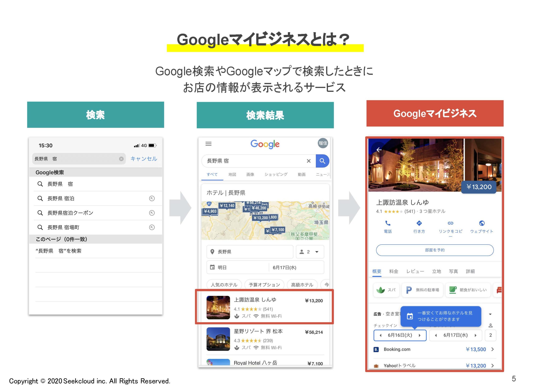534x392 pixels.
Task: Move checkout 6月17日(水) to next day
Action: (x=475, y=335)
